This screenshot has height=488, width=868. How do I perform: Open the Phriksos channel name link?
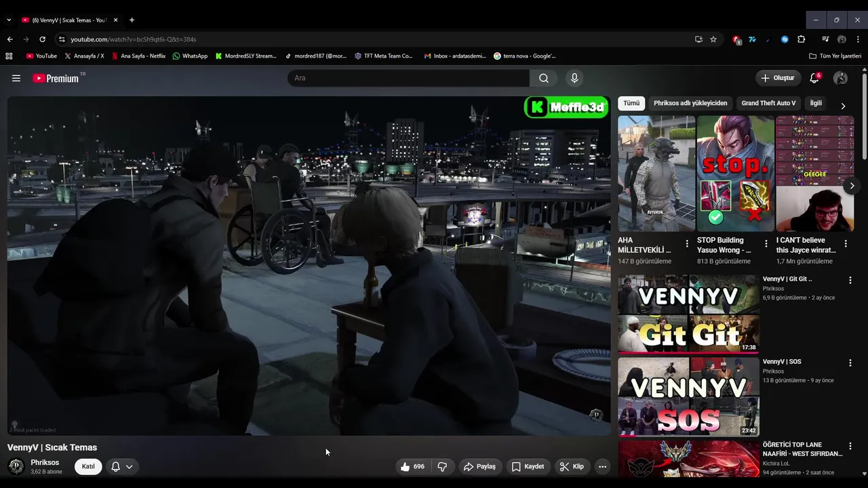click(45, 462)
